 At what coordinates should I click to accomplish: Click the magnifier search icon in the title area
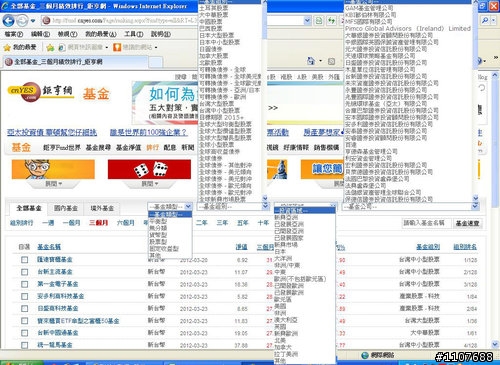pos(485,21)
